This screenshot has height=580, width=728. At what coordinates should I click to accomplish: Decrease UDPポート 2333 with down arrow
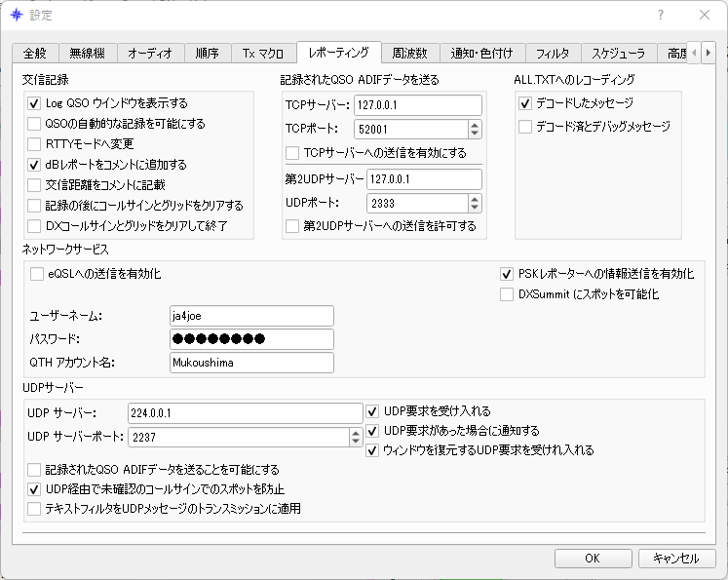click(475, 208)
